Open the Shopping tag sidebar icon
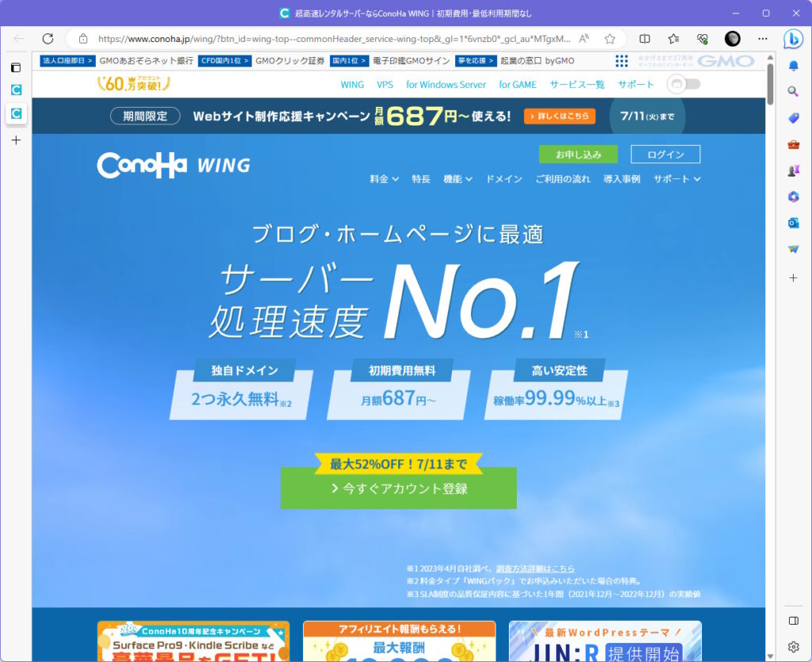The width and height of the screenshot is (812, 662). pyautogui.click(x=793, y=117)
